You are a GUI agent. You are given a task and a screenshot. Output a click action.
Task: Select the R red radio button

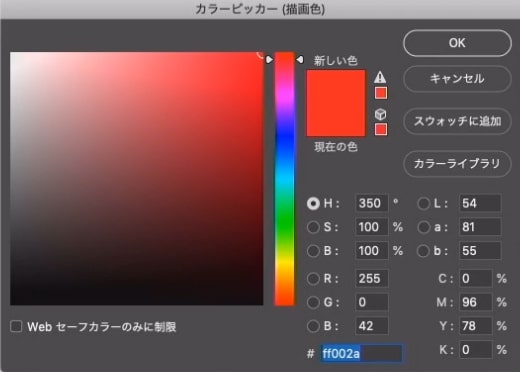pos(313,278)
